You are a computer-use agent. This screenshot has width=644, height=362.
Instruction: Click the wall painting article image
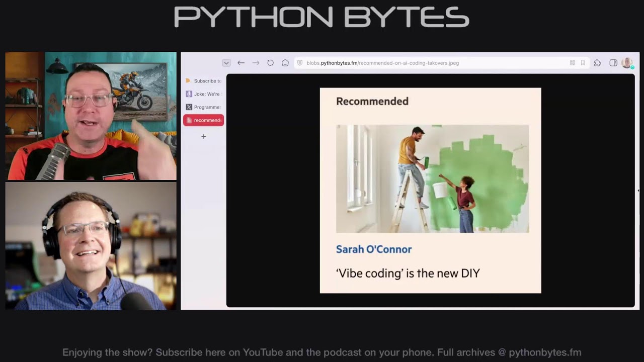432,178
